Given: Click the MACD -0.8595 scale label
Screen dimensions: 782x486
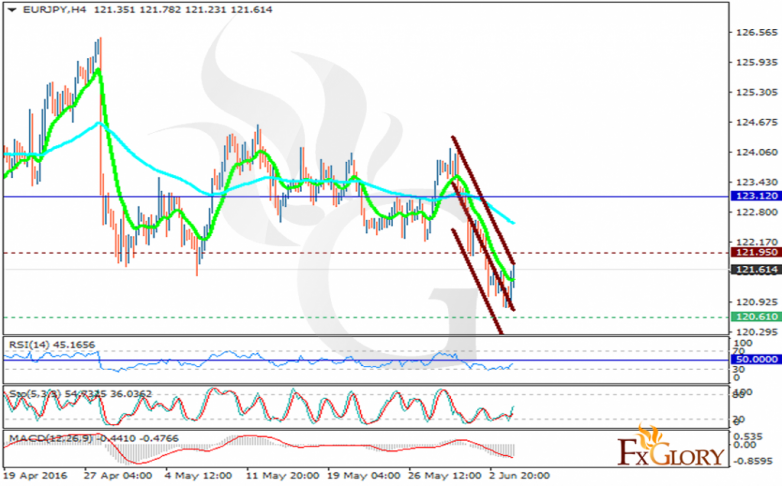Looking at the screenshot, I should point(753,462).
